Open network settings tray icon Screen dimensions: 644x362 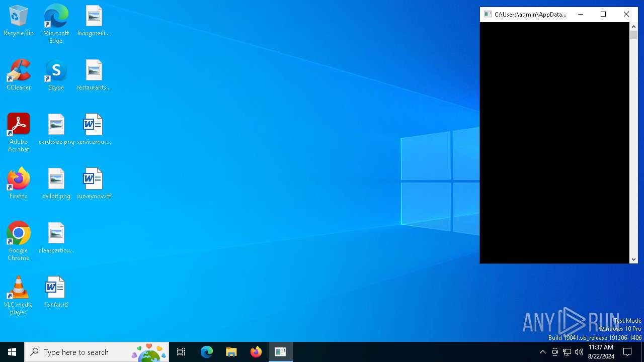tap(567, 352)
